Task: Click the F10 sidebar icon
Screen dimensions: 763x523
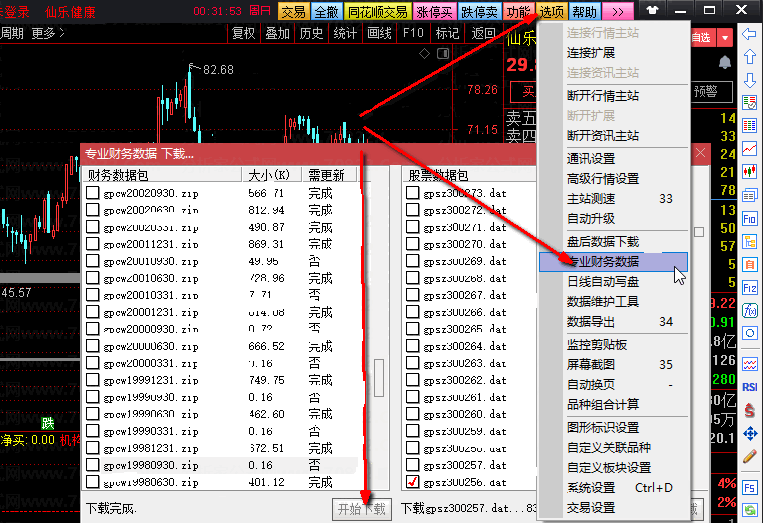Action: coord(749,219)
